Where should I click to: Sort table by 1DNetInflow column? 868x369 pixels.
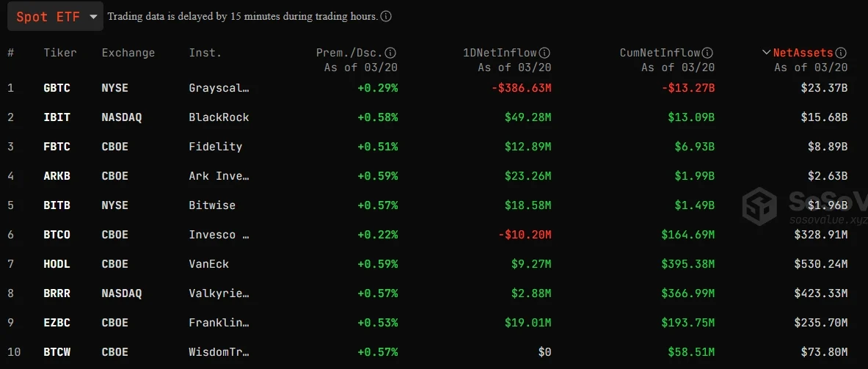click(505, 53)
